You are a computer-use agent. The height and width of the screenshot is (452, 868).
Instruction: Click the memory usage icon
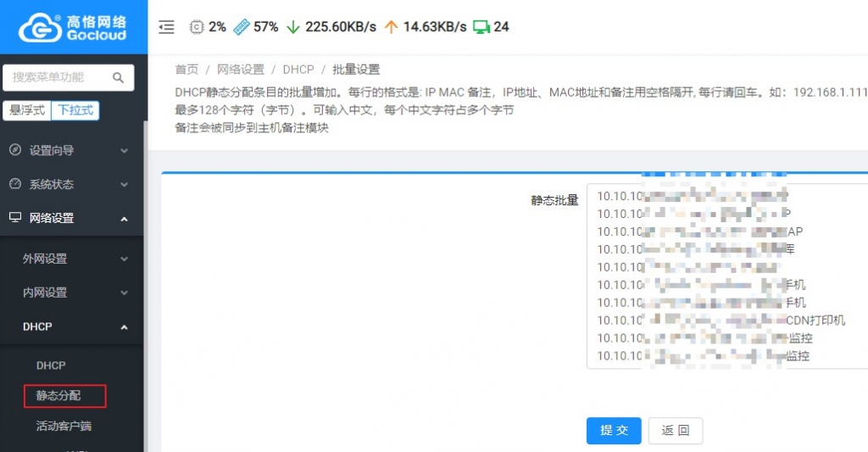[242, 27]
